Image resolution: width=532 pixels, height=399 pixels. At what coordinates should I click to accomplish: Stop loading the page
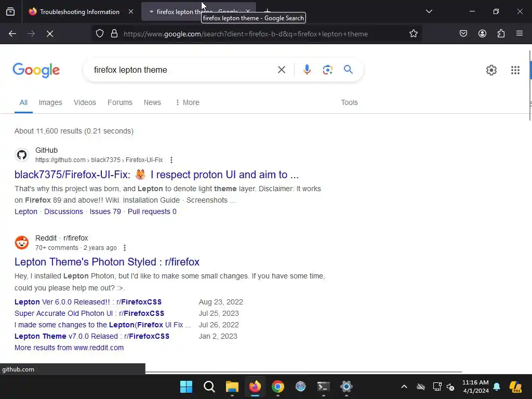pyautogui.click(x=50, y=34)
